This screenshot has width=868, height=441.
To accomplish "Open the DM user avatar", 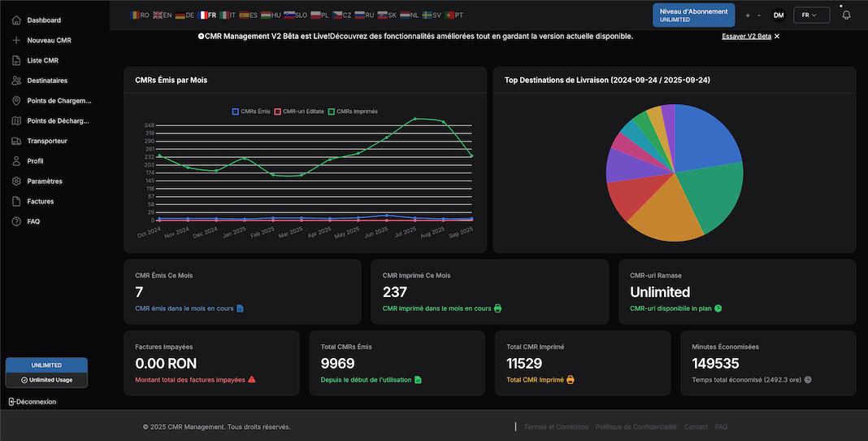I will click(779, 15).
